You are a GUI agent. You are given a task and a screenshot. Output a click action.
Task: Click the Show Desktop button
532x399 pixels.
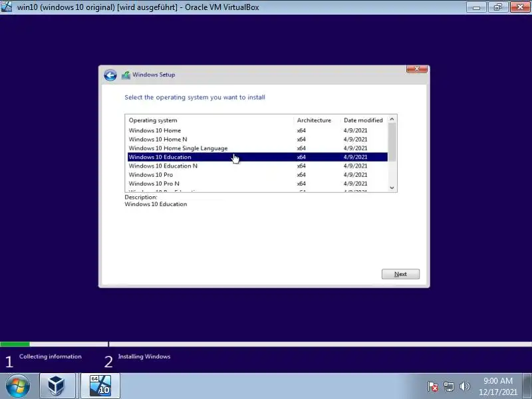[527, 386]
